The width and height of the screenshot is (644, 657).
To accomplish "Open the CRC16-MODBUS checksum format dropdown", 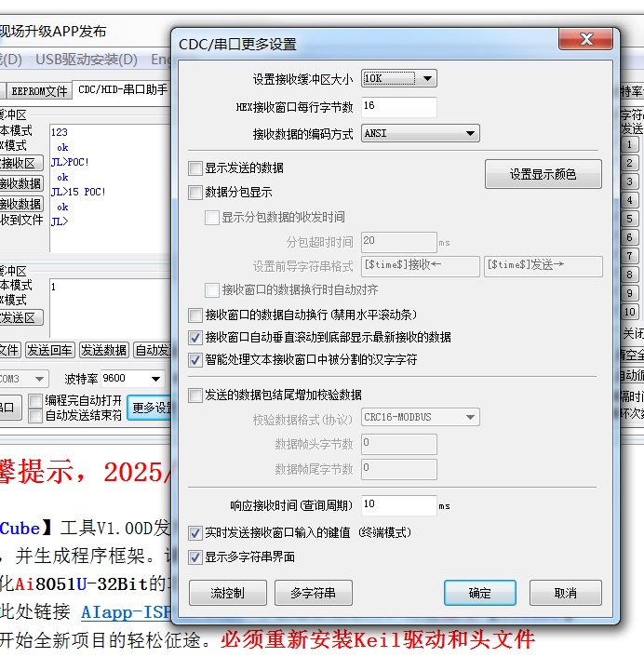I will pos(421,417).
